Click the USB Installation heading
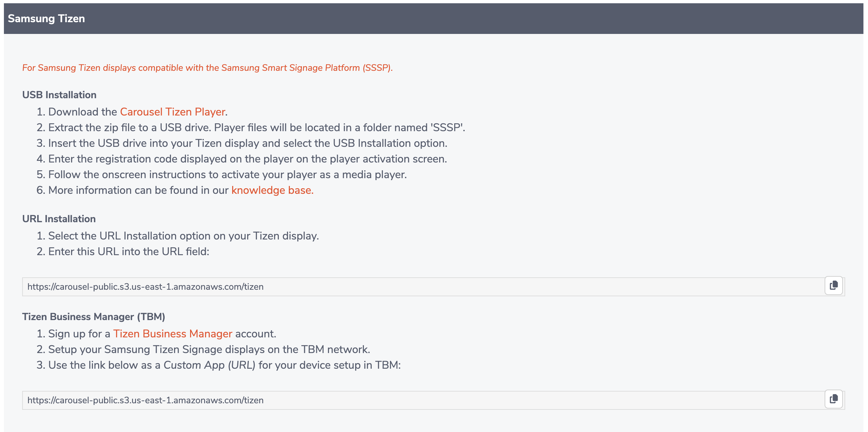Viewport: 868px width, 432px height. 59,95
